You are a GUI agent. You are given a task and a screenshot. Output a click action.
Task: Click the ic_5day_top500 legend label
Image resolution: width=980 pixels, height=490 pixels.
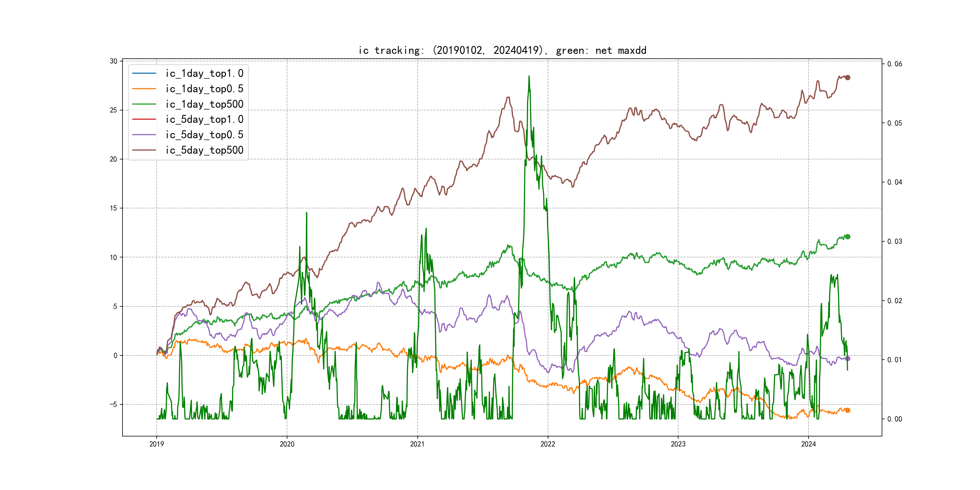coord(204,150)
